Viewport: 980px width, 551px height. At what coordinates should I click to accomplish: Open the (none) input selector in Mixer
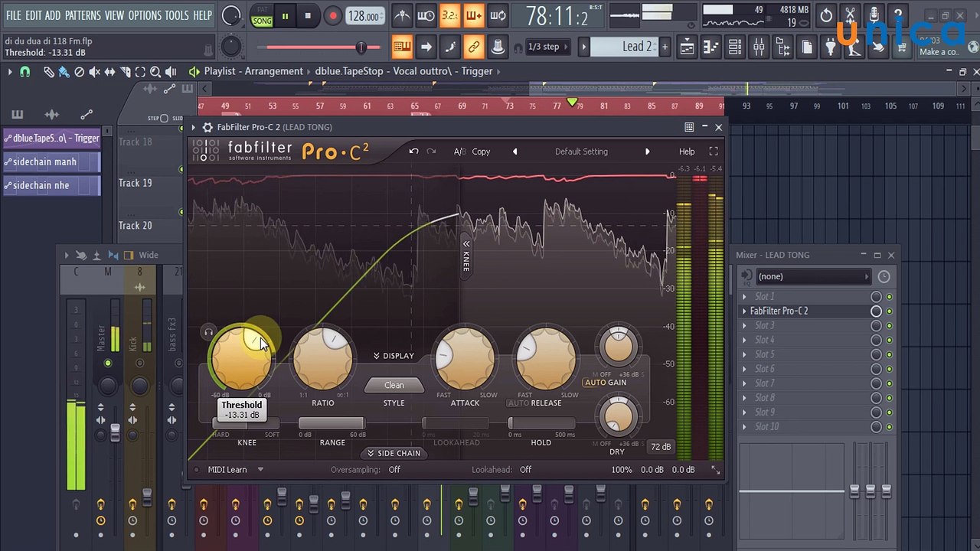point(813,276)
